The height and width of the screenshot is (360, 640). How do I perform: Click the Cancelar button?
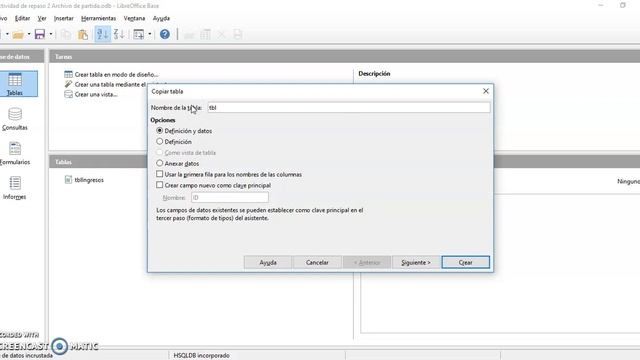click(317, 262)
